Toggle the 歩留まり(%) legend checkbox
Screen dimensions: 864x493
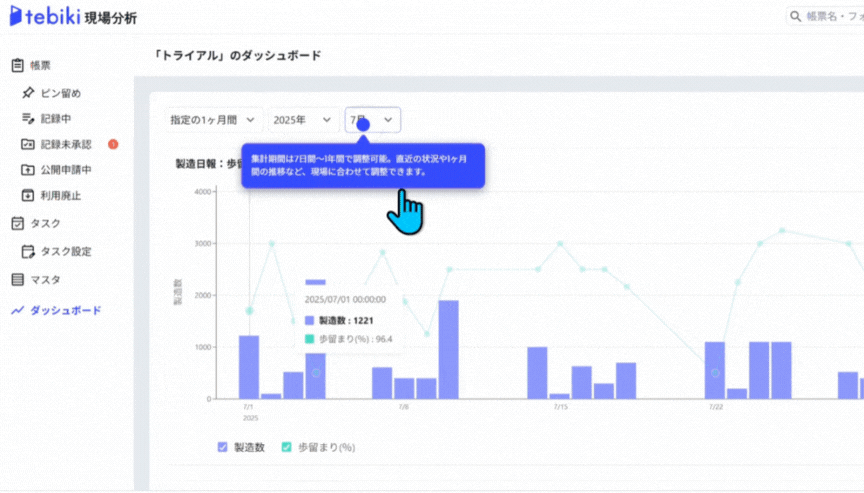coord(287,447)
